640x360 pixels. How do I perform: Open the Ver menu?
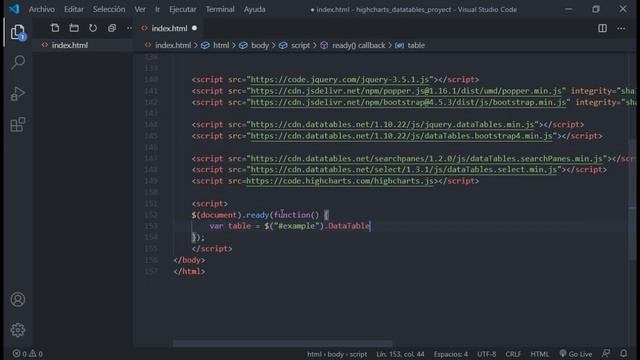click(140, 9)
